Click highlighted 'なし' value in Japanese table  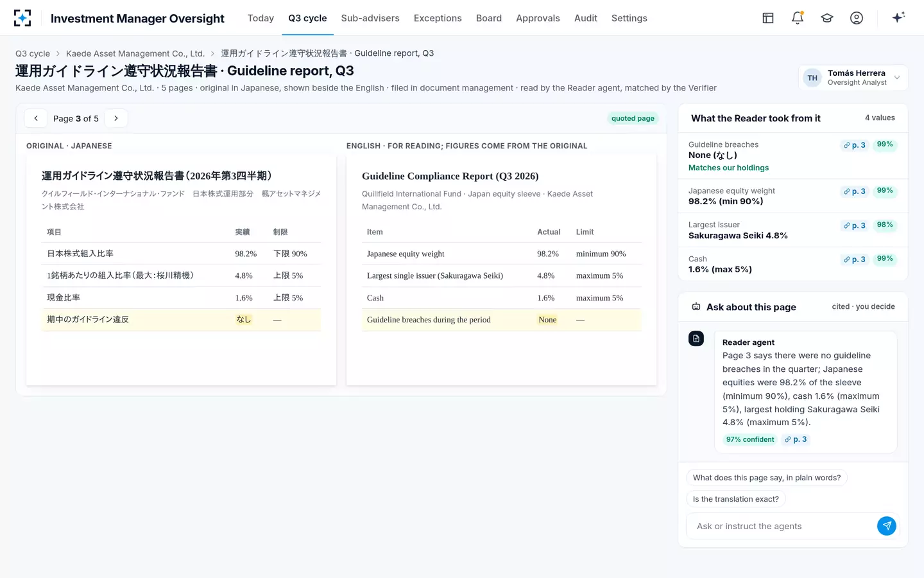pyautogui.click(x=244, y=319)
